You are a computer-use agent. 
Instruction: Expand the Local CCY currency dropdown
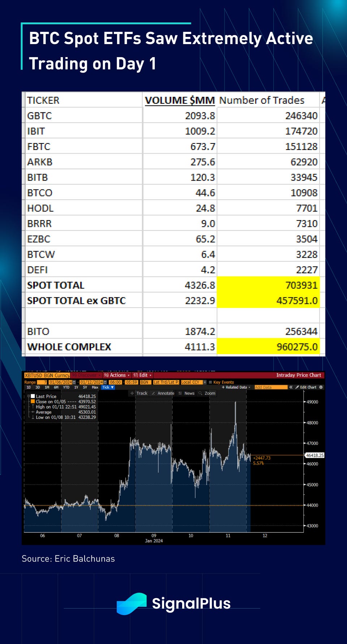tap(205, 382)
